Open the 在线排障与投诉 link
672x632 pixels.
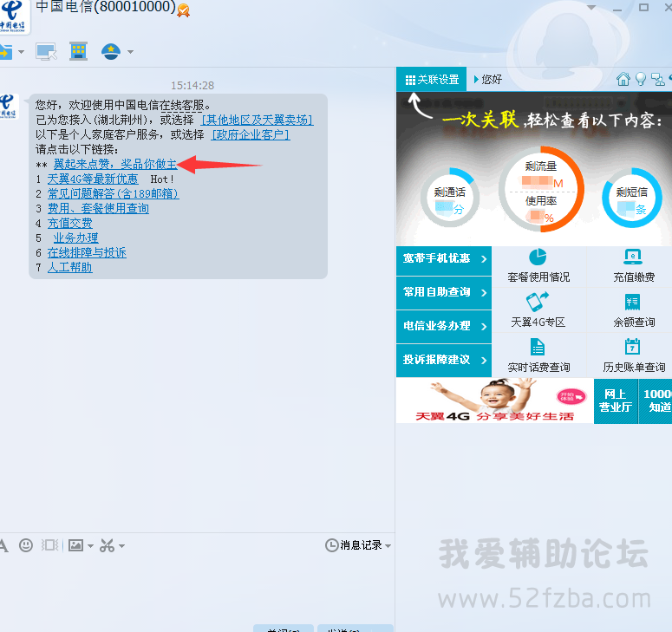[x=87, y=253]
